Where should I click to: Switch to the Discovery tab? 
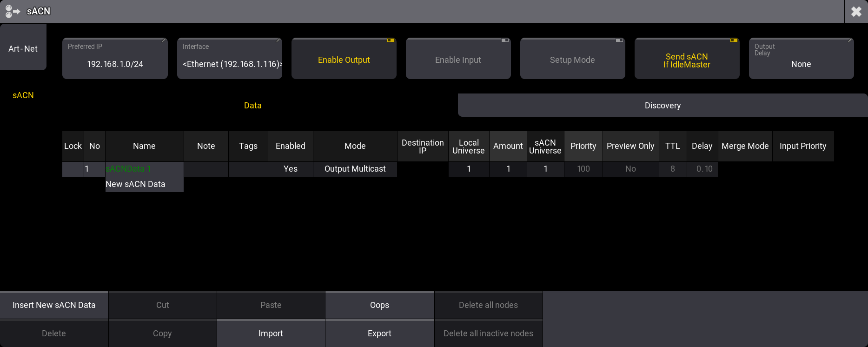pos(663,106)
